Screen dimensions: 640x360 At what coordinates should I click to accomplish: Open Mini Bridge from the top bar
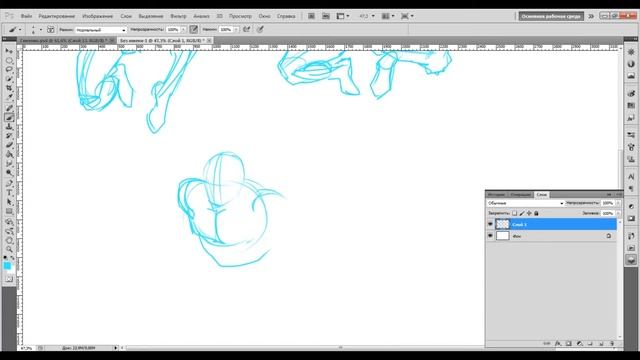coord(326,16)
